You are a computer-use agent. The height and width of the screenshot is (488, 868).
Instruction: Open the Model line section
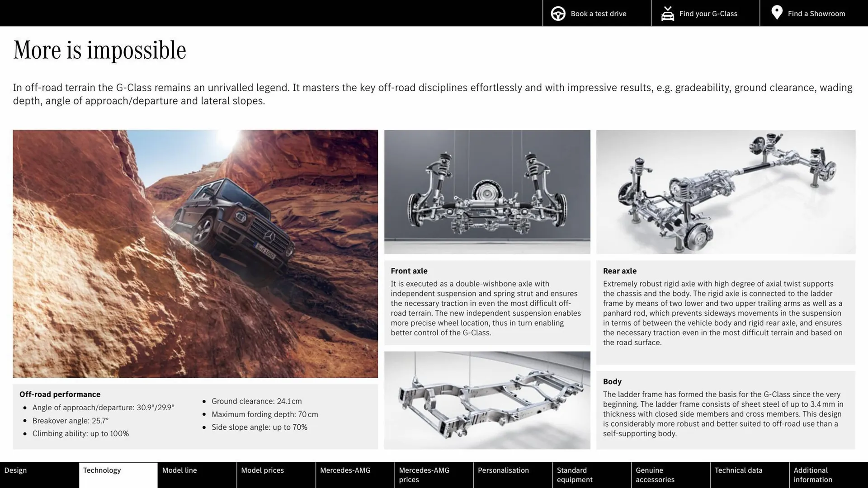(x=179, y=470)
